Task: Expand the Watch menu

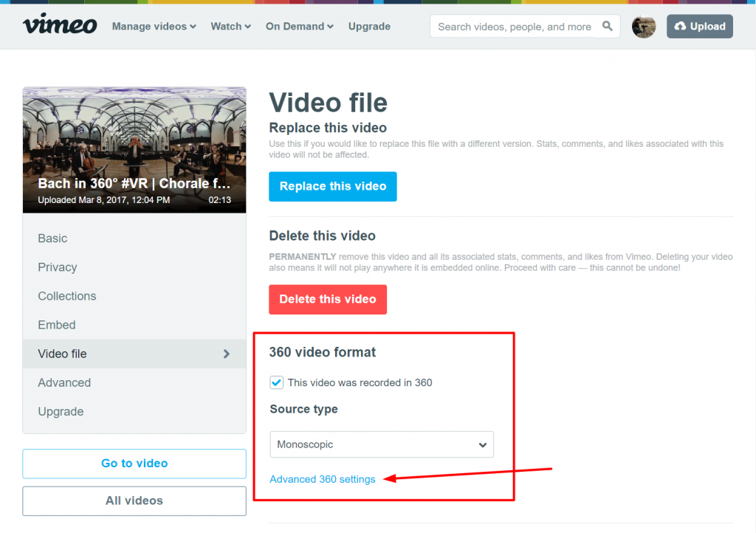Action: (x=230, y=27)
